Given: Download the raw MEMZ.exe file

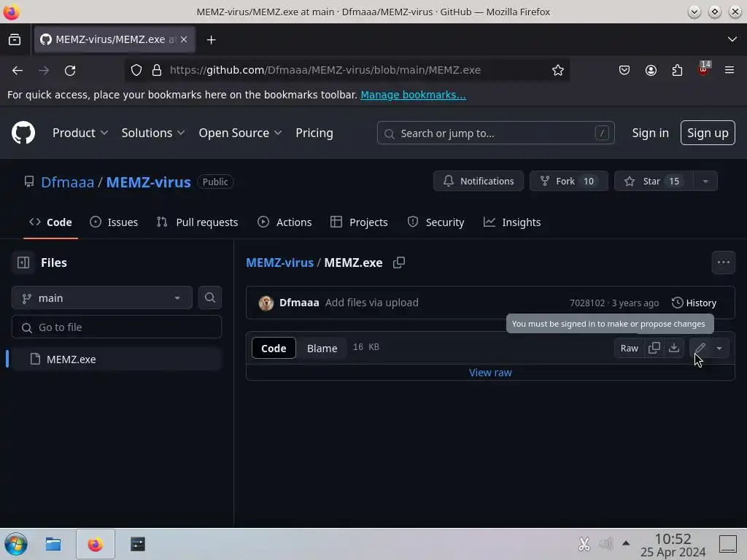Looking at the screenshot, I should (674, 348).
